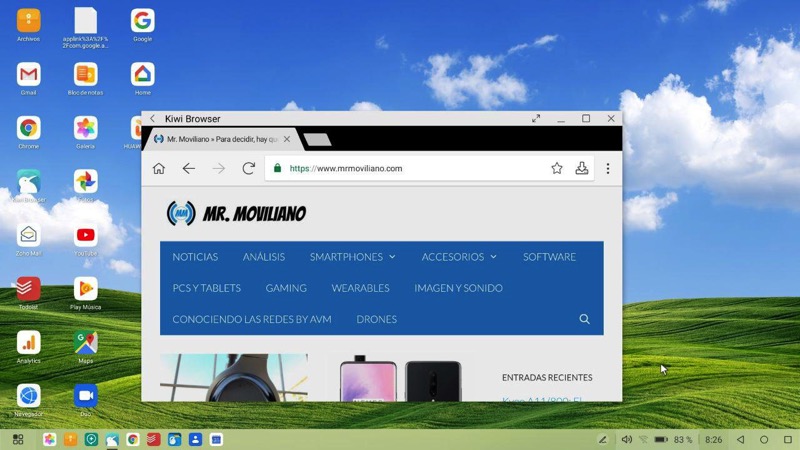This screenshot has height=450, width=800.
Task: Open a new browser tab
Action: pyautogui.click(x=317, y=140)
